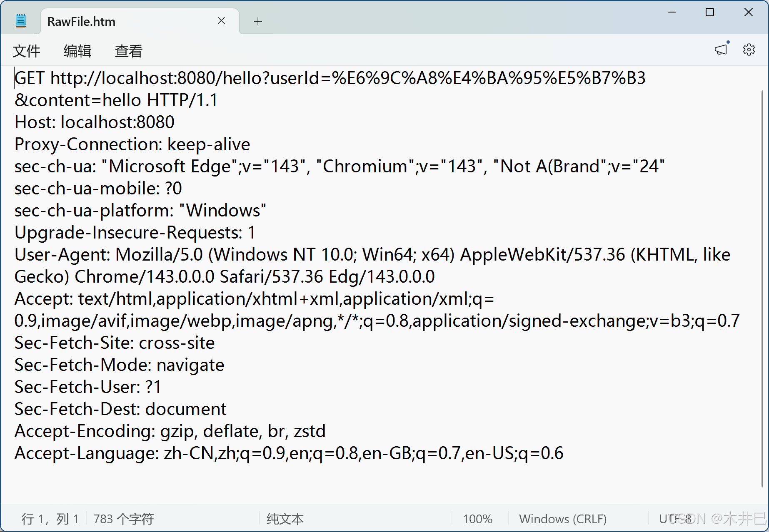769x532 pixels.
Task: Click the Accept-Encoding gzip line
Action: 170,432
